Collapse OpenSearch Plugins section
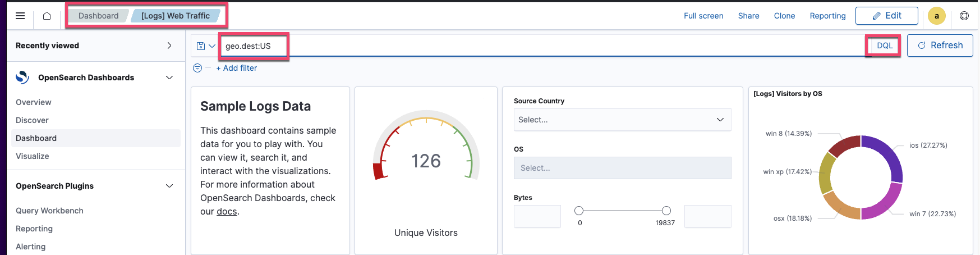The width and height of the screenshot is (980, 255). [x=169, y=186]
